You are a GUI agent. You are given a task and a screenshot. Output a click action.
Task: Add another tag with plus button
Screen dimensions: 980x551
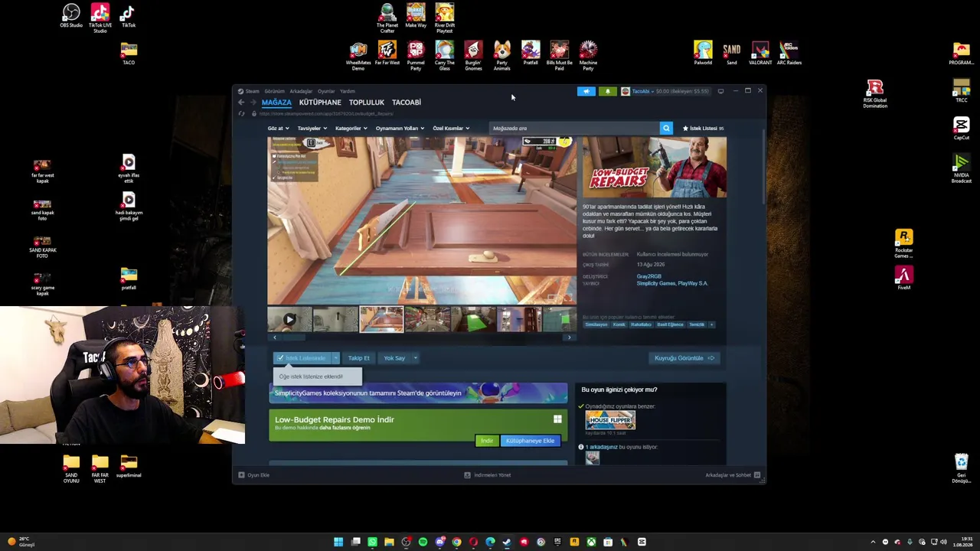711,324
